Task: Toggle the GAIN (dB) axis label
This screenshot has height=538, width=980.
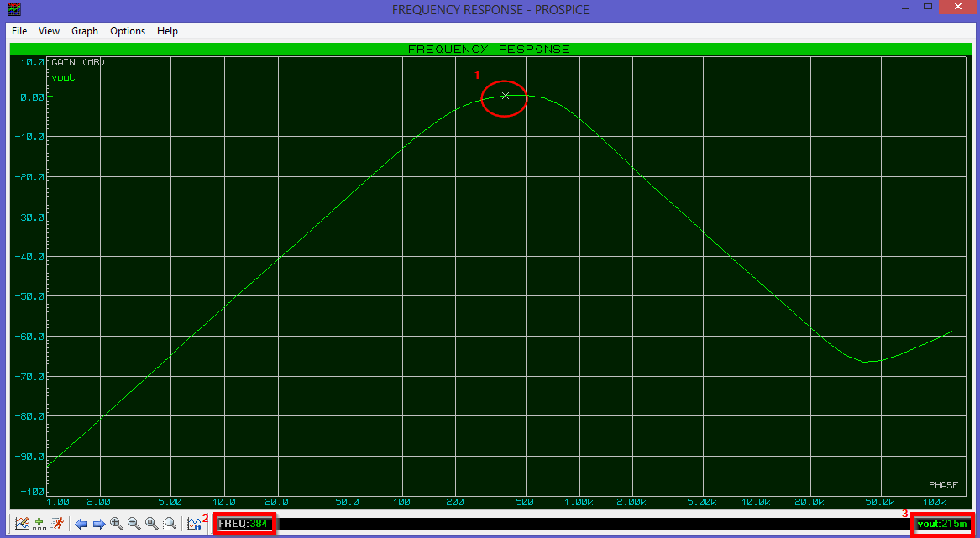Action: click(76, 61)
